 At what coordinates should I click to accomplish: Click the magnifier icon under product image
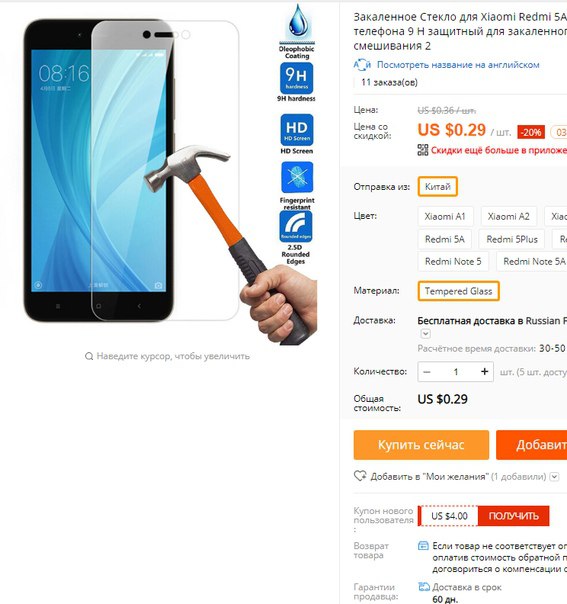point(89,356)
